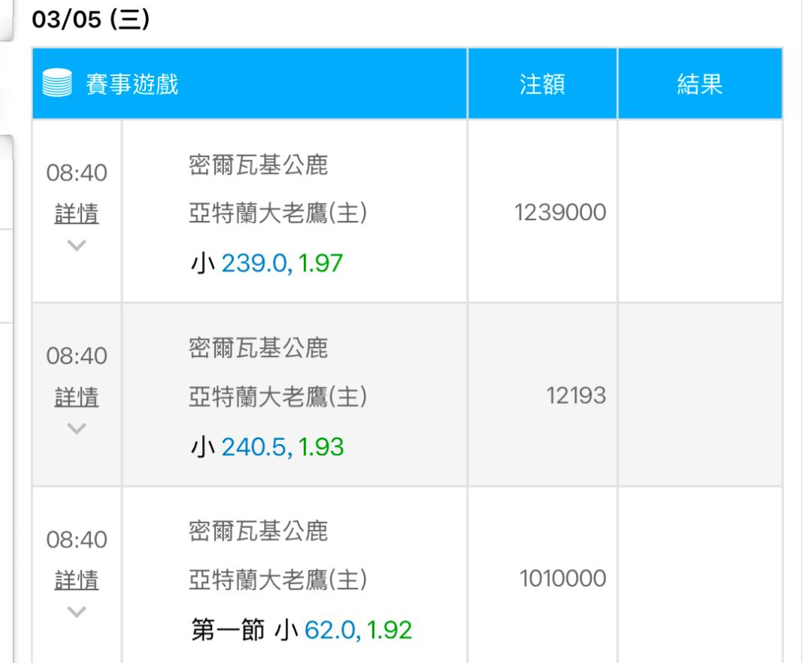Select the date heading 03/05 (三)
Screen dimensions: 812x663
pos(91,20)
